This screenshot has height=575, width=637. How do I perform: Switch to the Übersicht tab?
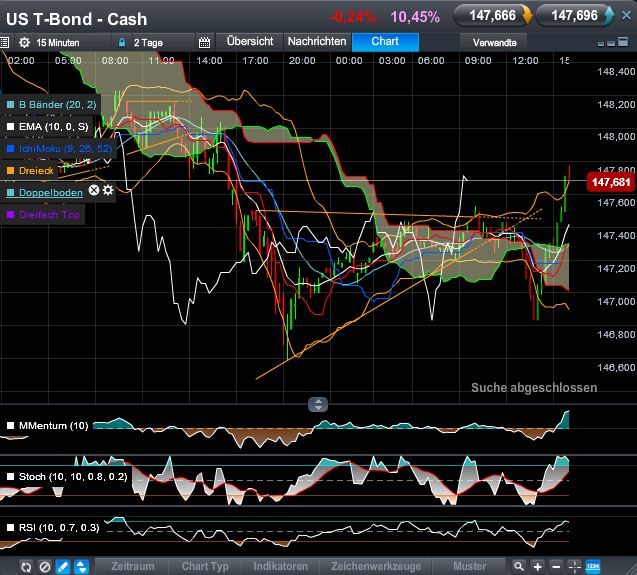click(250, 41)
